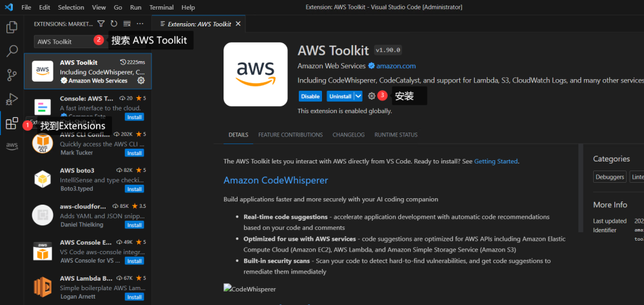Image resolution: width=644 pixels, height=305 pixels.
Task: Open the Terminal menu
Action: coord(161,7)
